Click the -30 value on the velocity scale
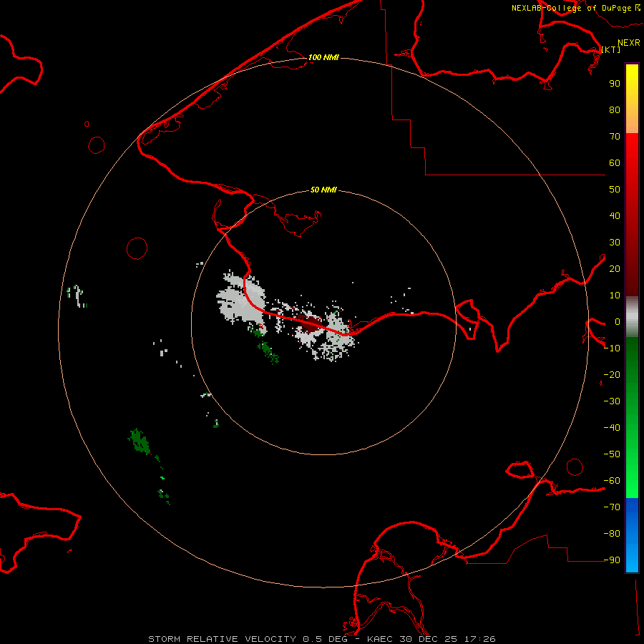This screenshot has width=644, height=644. (x=612, y=401)
